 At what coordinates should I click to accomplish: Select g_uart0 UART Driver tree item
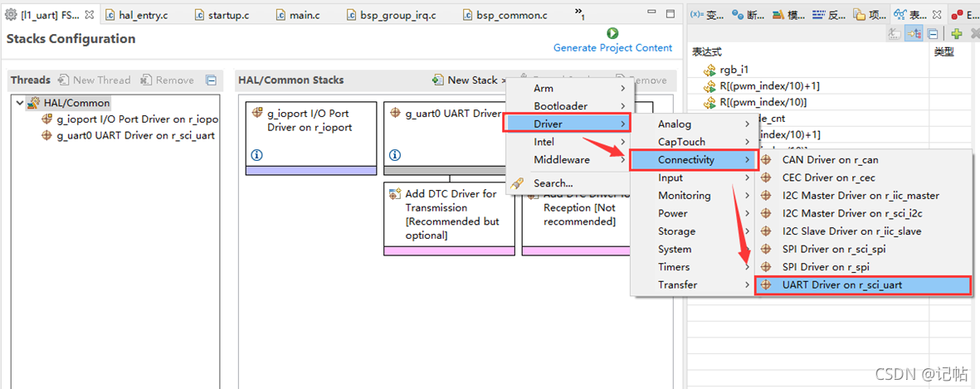tap(128, 135)
